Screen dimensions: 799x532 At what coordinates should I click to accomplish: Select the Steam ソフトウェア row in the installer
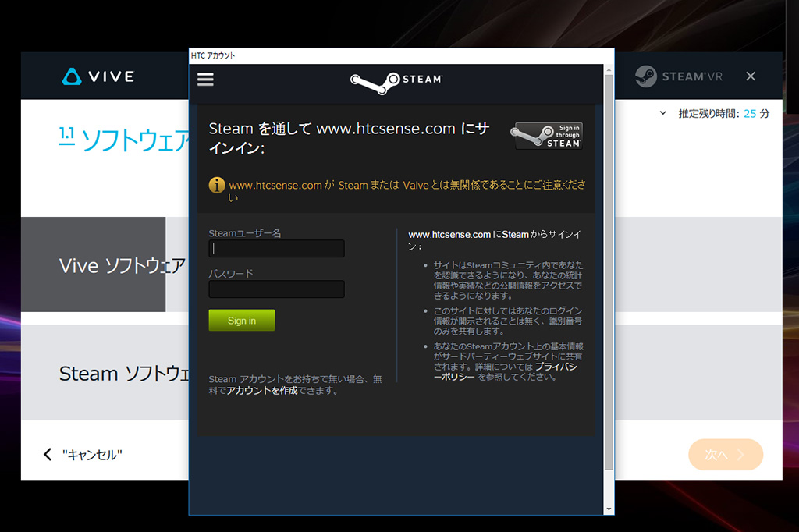tap(105, 373)
